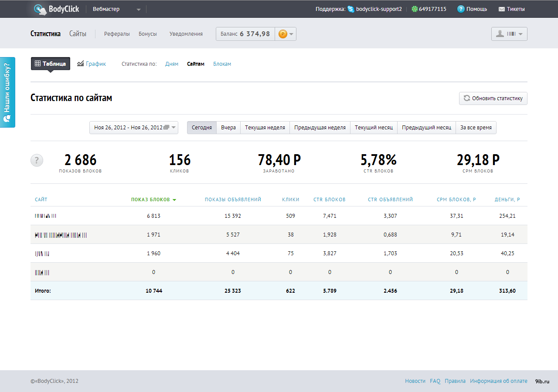Switch to the График chart view
558x392 pixels.
(x=92, y=64)
